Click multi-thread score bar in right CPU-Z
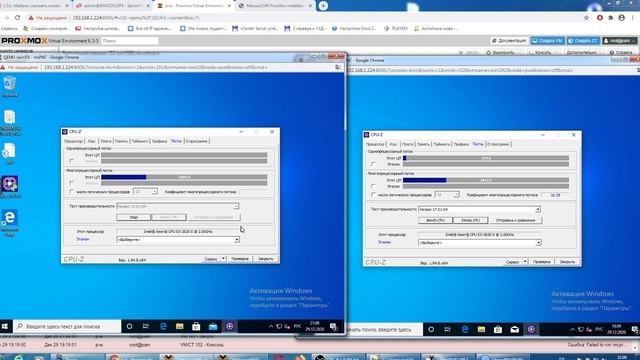Image resolution: width=640 pixels, height=360 pixels. point(486,180)
